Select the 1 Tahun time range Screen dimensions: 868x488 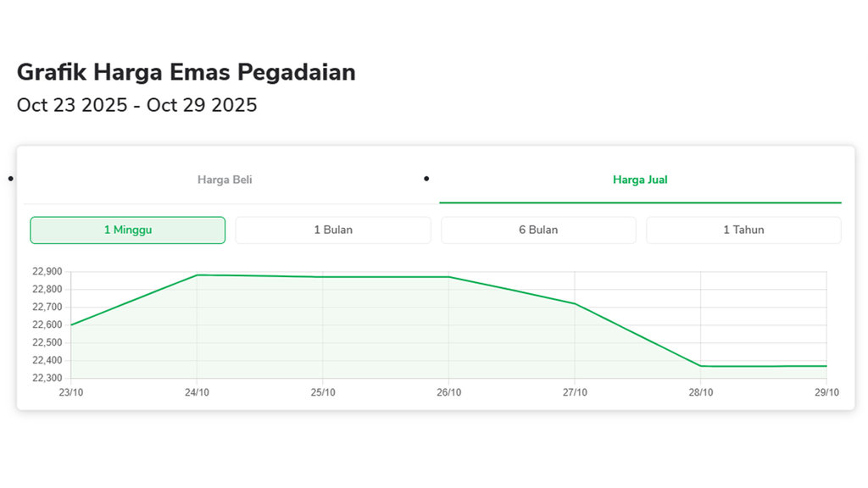tap(743, 230)
